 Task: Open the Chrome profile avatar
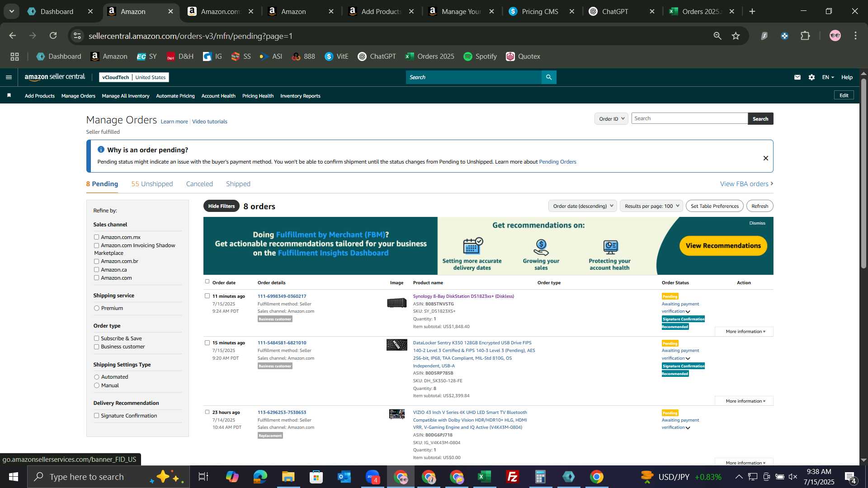point(835,36)
